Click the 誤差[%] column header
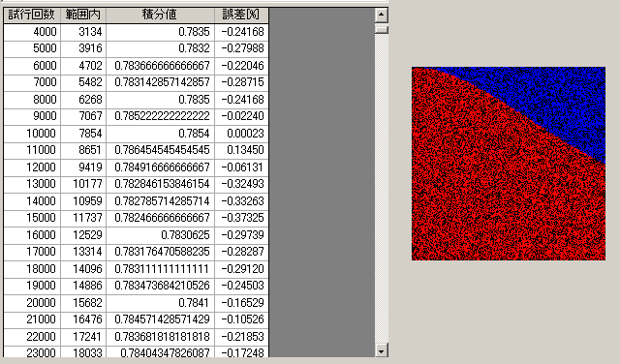Image resolution: width=620 pixels, height=364 pixels. point(241,15)
